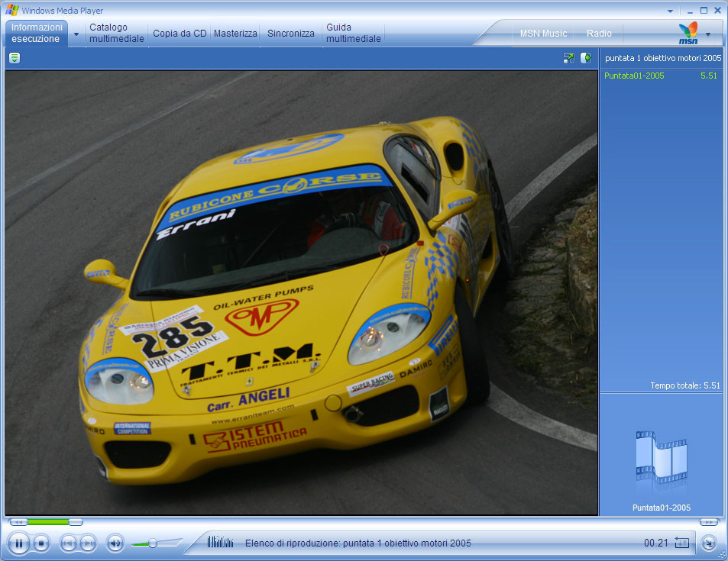Open the MSN Music store
This screenshot has height=561, width=728.
(543, 34)
